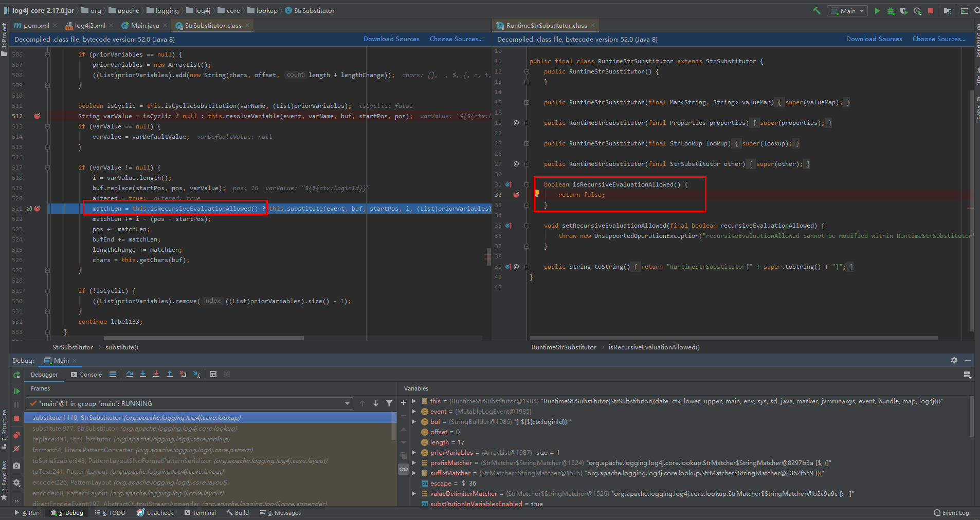Toggle the breakpoint on line 32

coord(516,195)
